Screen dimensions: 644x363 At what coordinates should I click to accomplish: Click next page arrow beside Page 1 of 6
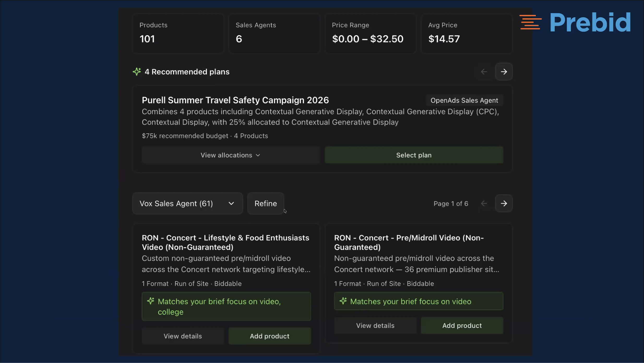coord(504,203)
